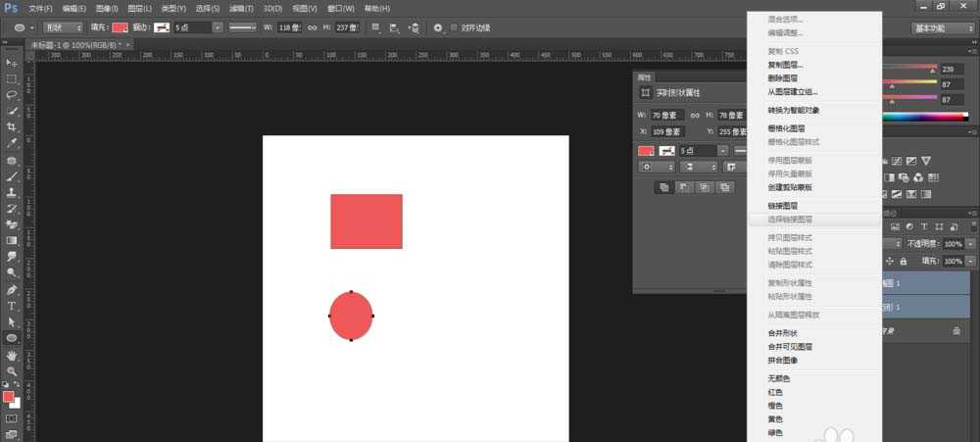Choose 转换为智能对象 from context menu
Image resolution: width=980 pixels, height=442 pixels.
pyautogui.click(x=793, y=110)
